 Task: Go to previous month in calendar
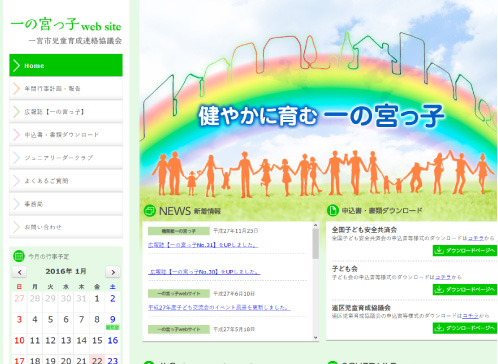pyautogui.click(x=20, y=272)
